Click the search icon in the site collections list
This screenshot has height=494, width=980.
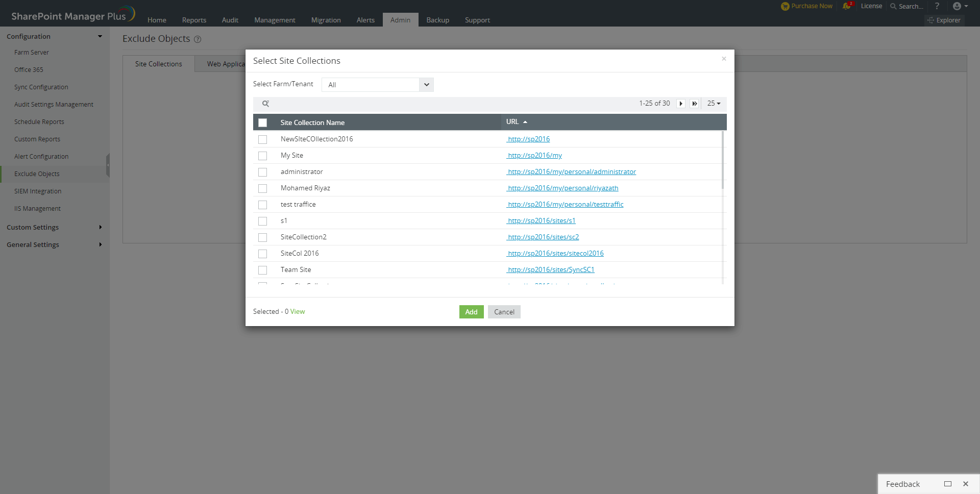(265, 104)
